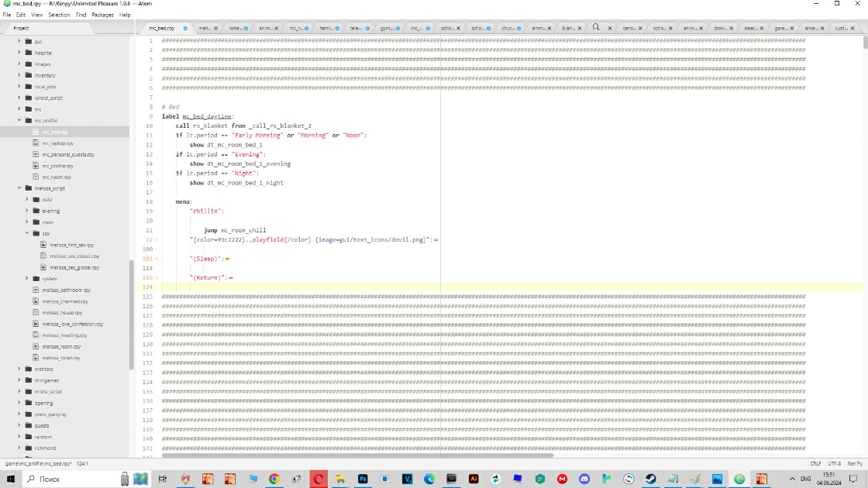Open Microsoft Edge from the taskbar
The height and width of the screenshot is (488, 868).
pos(429,479)
